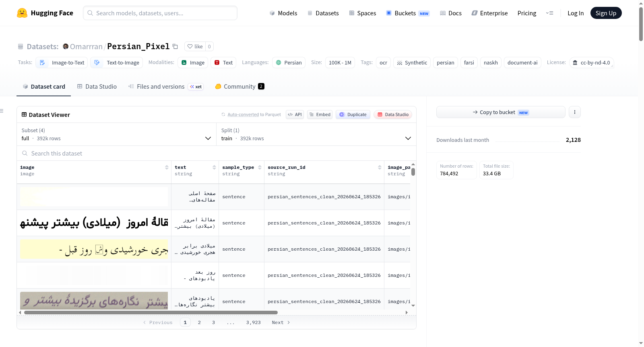
Task: Open the Omarrran user link
Action: [x=86, y=46]
